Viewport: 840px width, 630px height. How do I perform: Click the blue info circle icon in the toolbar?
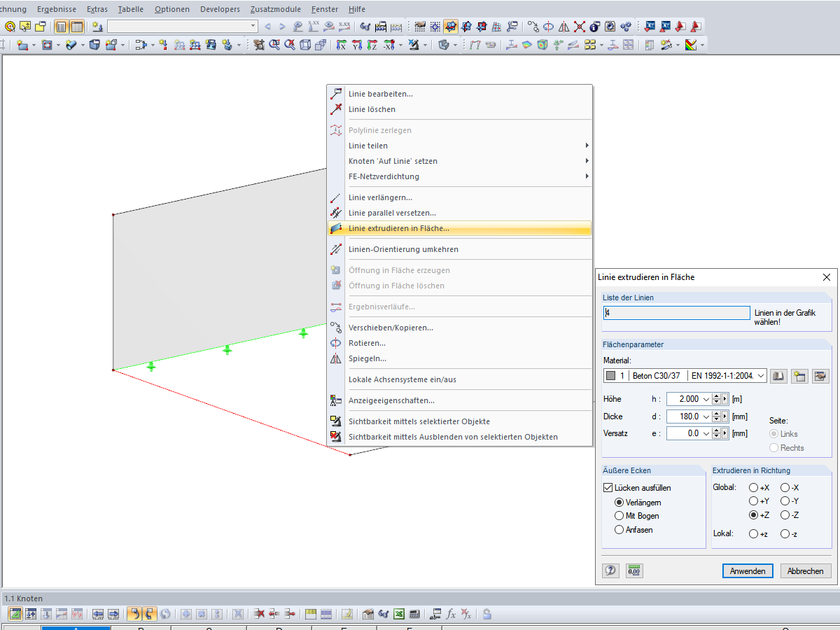coord(595,27)
